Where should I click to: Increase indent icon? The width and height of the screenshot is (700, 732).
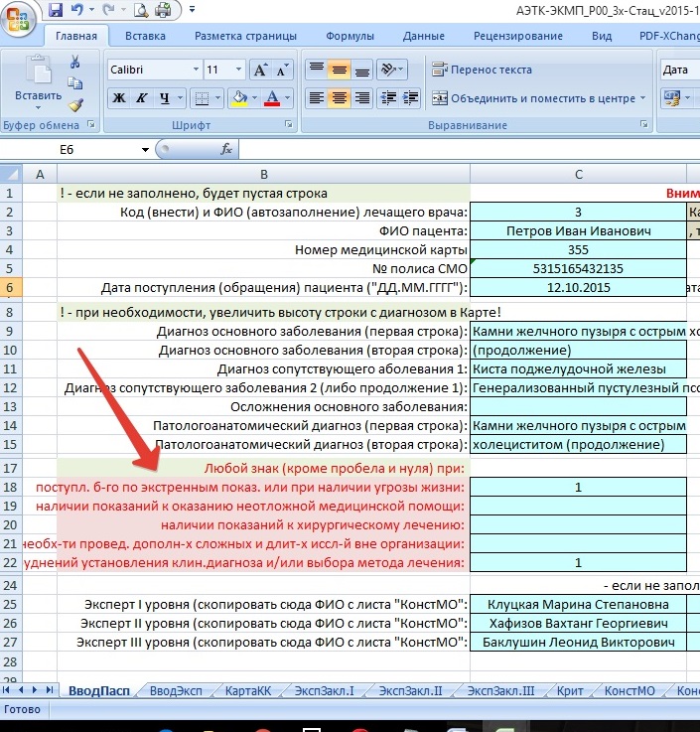point(410,98)
